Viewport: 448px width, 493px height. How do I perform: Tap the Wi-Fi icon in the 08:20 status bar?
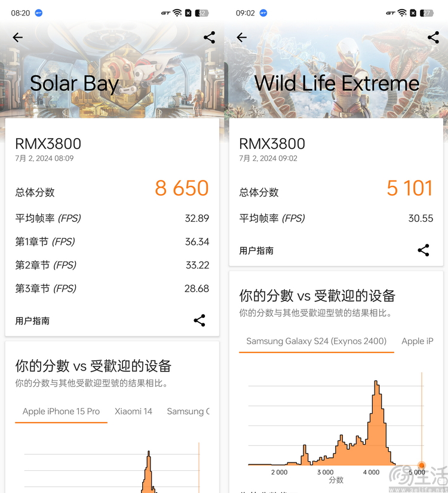click(x=177, y=13)
